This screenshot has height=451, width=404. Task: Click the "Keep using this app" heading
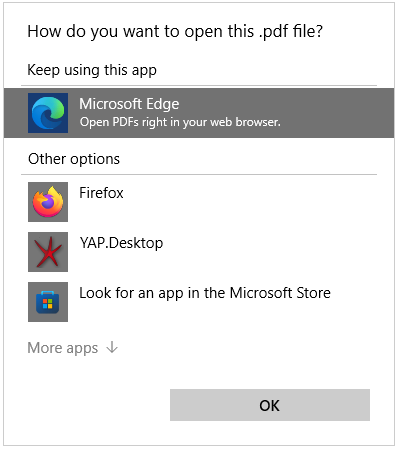pos(92,70)
